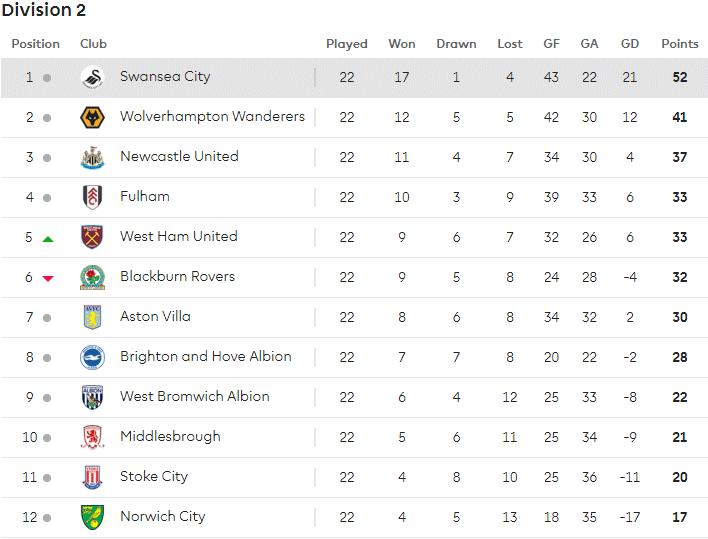Click the red down arrow beside position 6
Image resolution: width=708 pixels, height=539 pixels.
[48, 279]
